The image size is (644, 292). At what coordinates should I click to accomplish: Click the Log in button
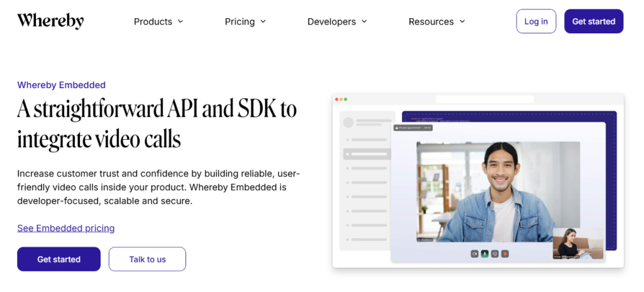tap(536, 21)
